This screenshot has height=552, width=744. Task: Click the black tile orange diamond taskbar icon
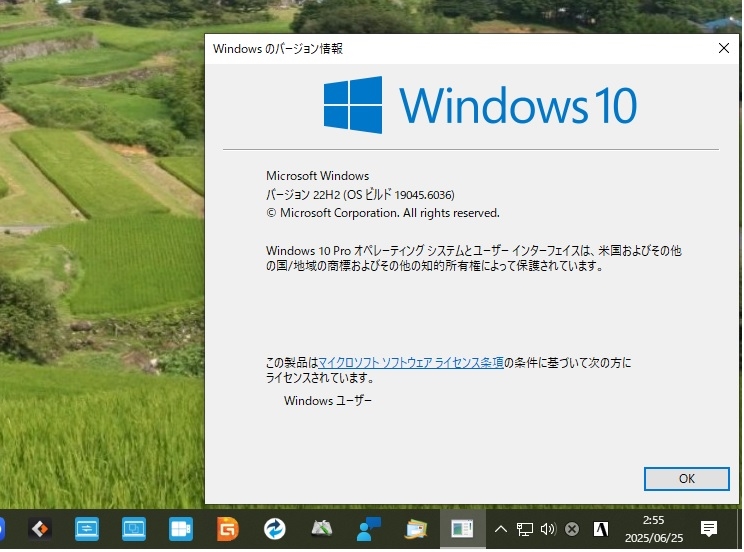point(40,528)
